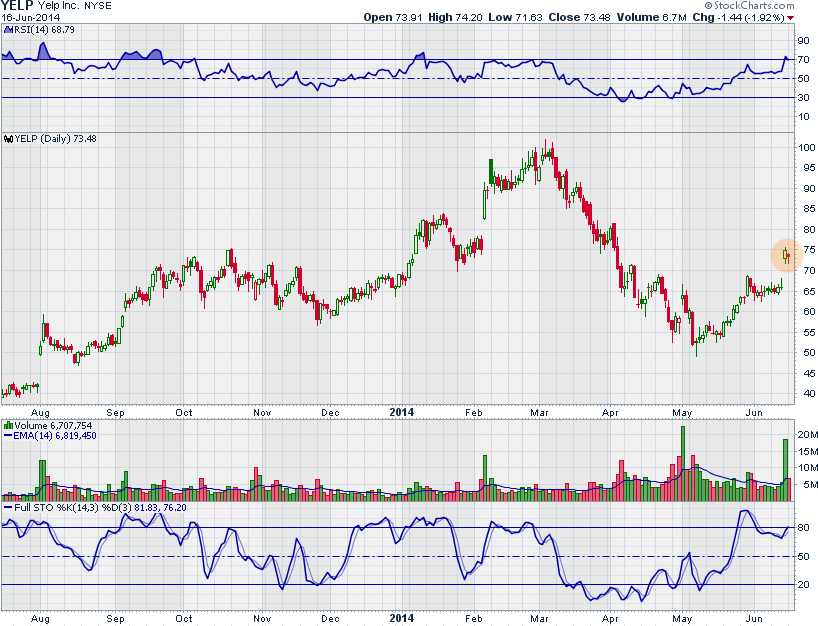Viewport: 818px width, 626px height.
Task: Click the RSI(14) area-chart legend icon
Action: point(8,30)
